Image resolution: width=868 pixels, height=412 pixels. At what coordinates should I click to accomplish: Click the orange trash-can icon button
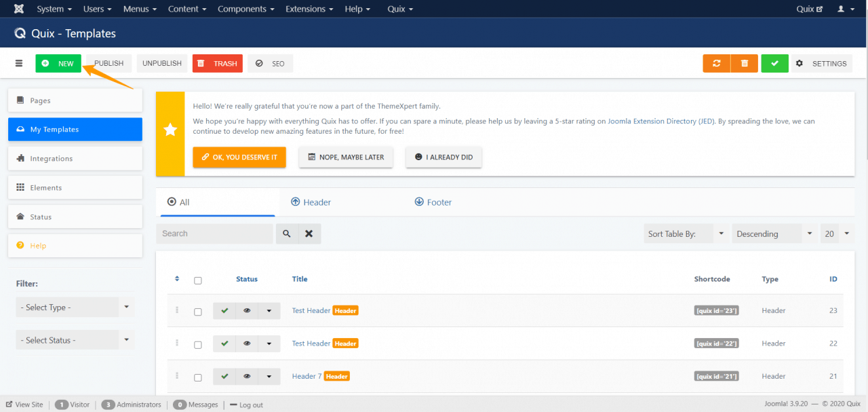click(745, 63)
